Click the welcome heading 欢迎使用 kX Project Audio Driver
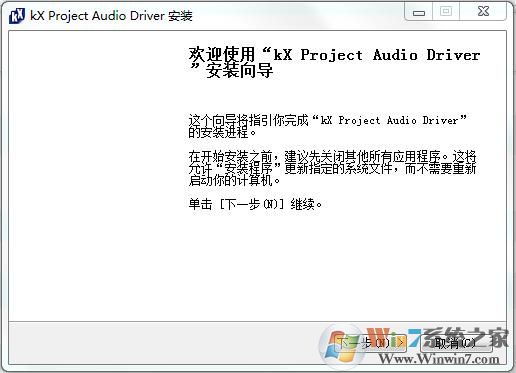Viewport: 516px width, 373px height. (334, 62)
